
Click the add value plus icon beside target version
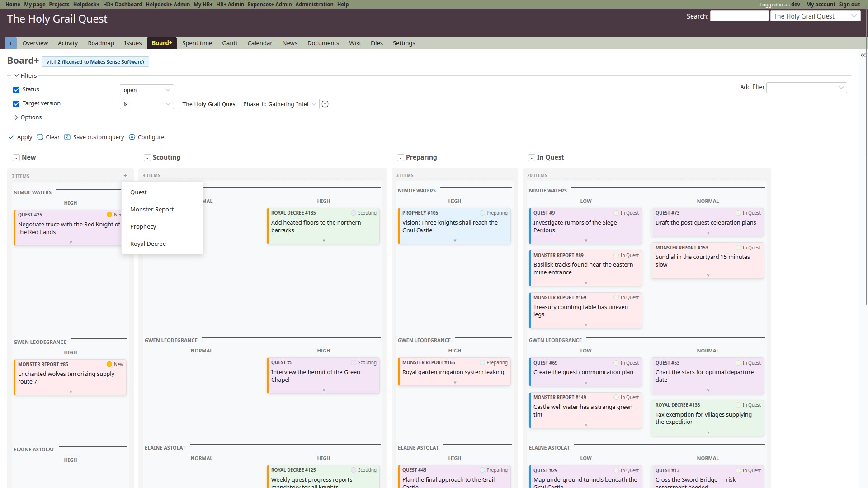(x=325, y=104)
